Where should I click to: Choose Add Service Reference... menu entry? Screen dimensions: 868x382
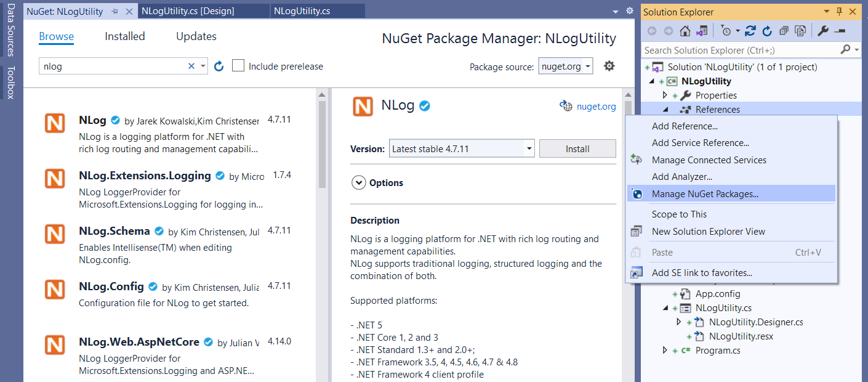[731, 142]
